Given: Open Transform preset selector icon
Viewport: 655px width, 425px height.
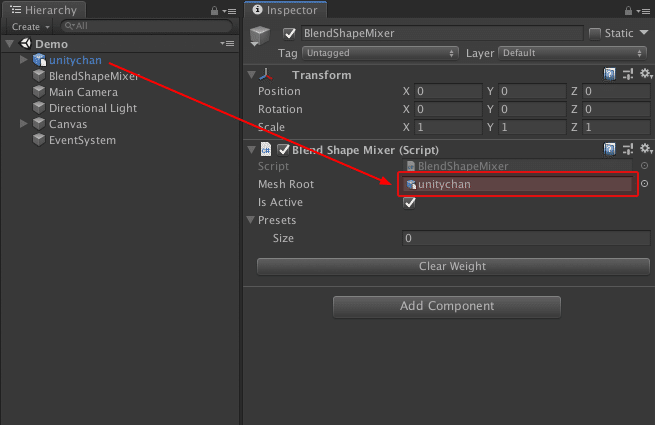Looking at the screenshot, I should pyautogui.click(x=628, y=74).
